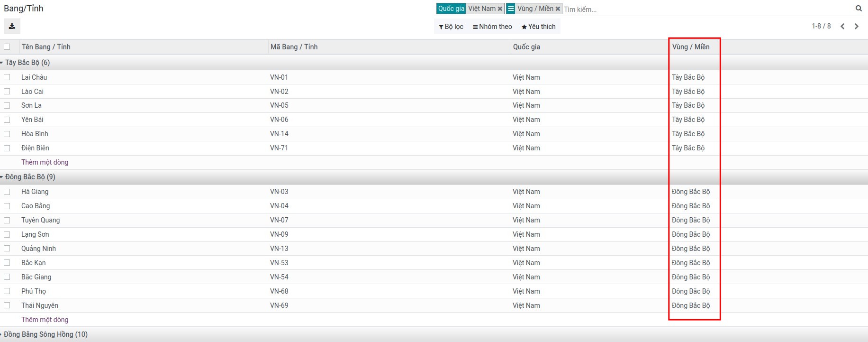This screenshot has width=868, height=342.
Task: Collapse the Đông Bắc Bộ group
Action: (30, 177)
